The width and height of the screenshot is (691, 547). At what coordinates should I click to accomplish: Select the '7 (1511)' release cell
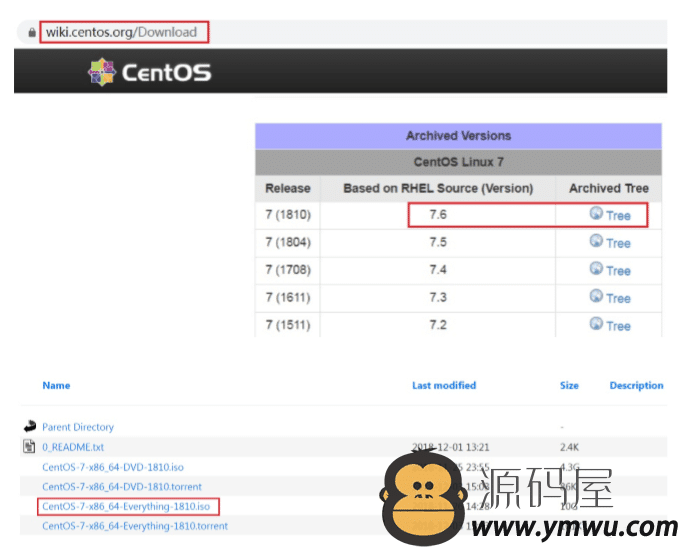[x=288, y=325]
